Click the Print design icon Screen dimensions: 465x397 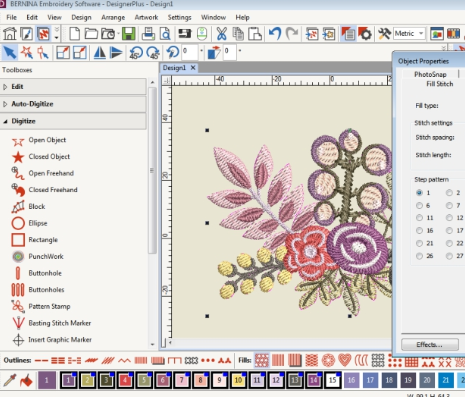[x=148, y=34]
